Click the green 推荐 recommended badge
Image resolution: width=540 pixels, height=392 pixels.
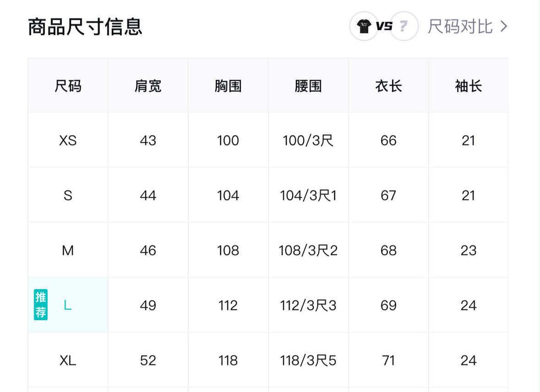coord(41,305)
